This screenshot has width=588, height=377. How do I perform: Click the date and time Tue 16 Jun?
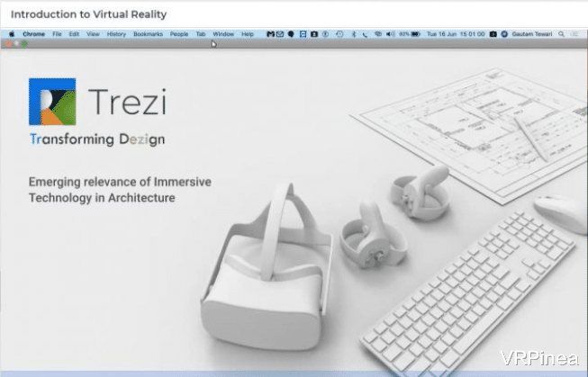(456, 34)
